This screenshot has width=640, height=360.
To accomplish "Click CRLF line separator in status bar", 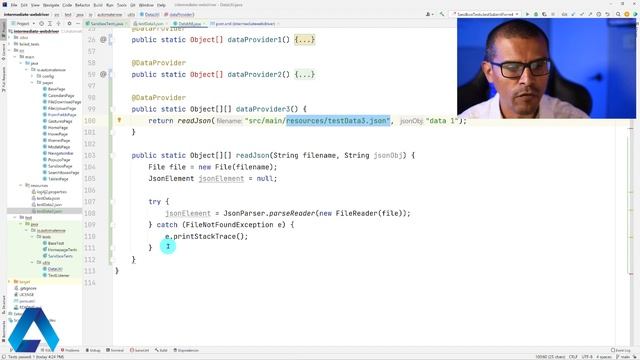I will pos(573,357).
